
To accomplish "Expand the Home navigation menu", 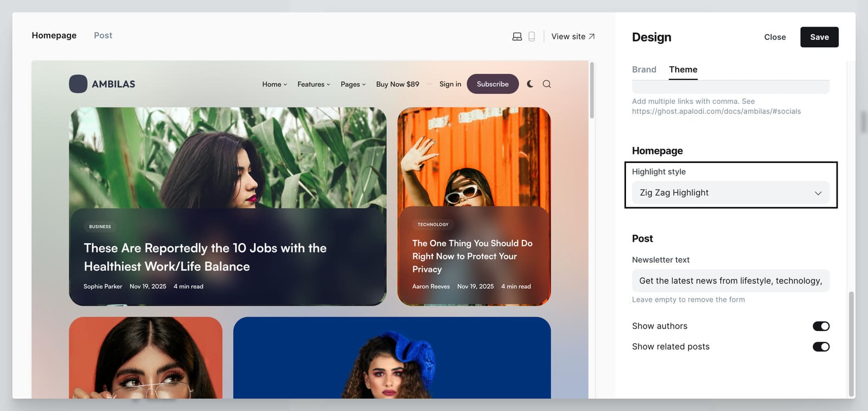I will 275,84.
